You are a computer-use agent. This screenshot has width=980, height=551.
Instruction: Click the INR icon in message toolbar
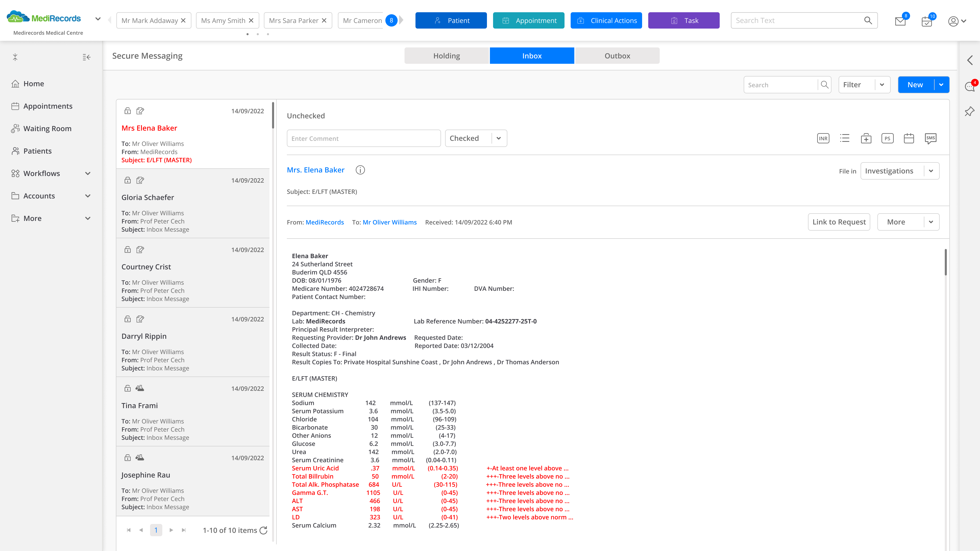(823, 139)
